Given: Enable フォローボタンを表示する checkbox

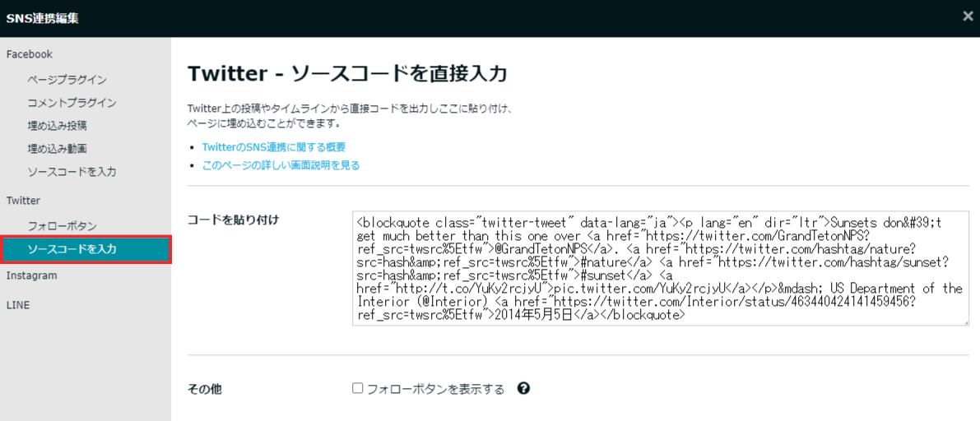Looking at the screenshot, I should click(357, 388).
